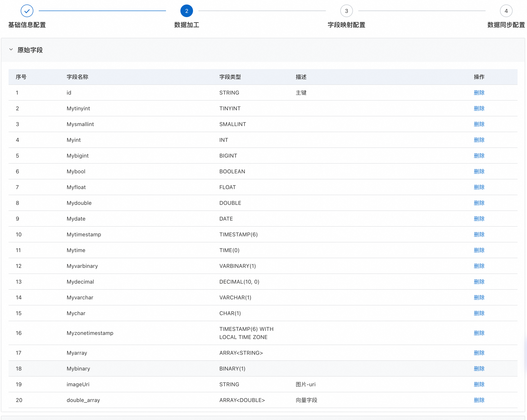Screen dimensions: 527x420
Task: Open the 字段映射配置 step label
Action: (x=346, y=25)
